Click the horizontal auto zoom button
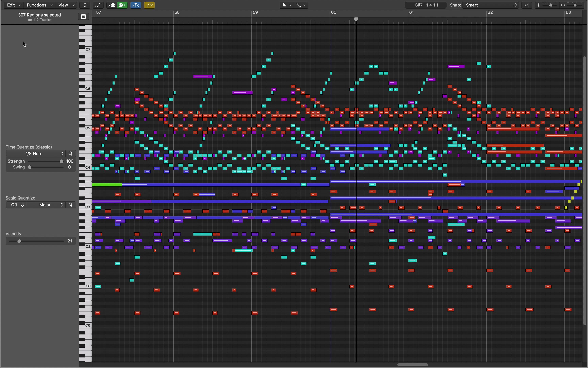 point(527,5)
